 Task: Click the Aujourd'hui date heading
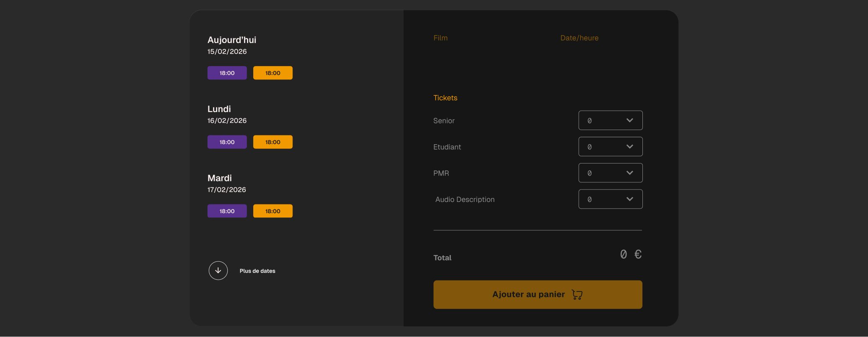[x=232, y=40]
